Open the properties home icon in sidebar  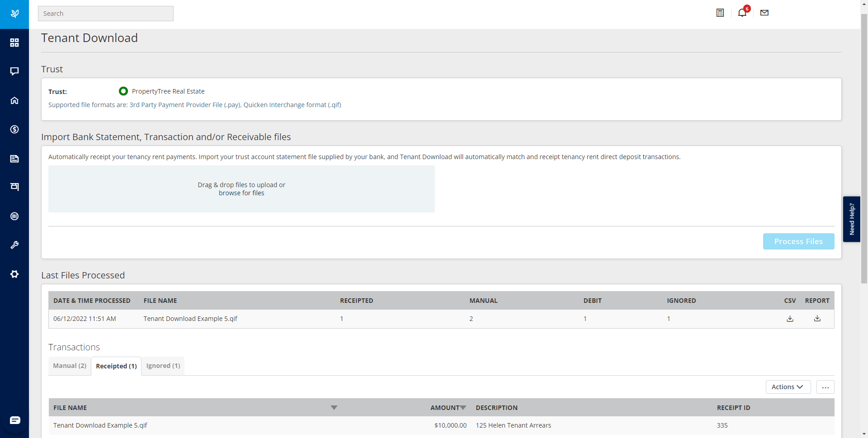[14, 100]
